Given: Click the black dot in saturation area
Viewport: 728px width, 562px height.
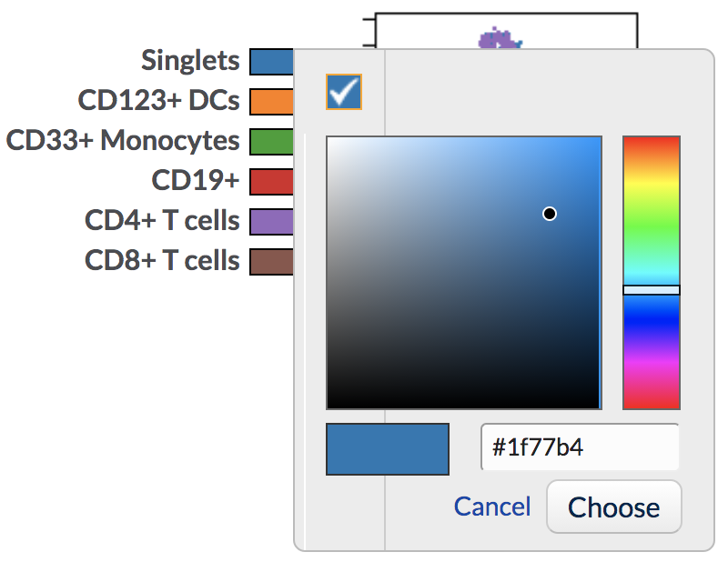Looking at the screenshot, I should [x=550, y=214].
